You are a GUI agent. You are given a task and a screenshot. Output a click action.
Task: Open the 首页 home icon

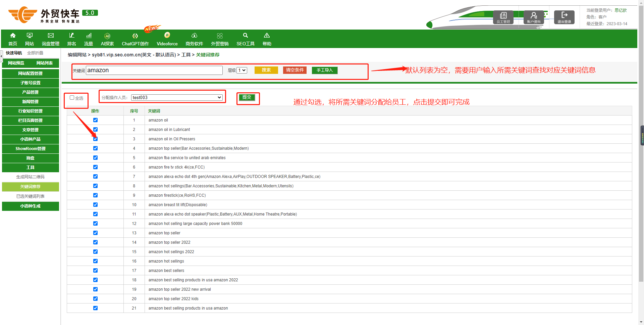click(13, 36)
